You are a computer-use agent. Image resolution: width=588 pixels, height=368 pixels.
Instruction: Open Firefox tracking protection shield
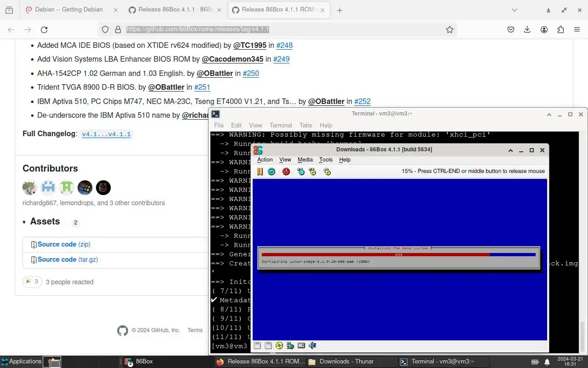[105, 29]
